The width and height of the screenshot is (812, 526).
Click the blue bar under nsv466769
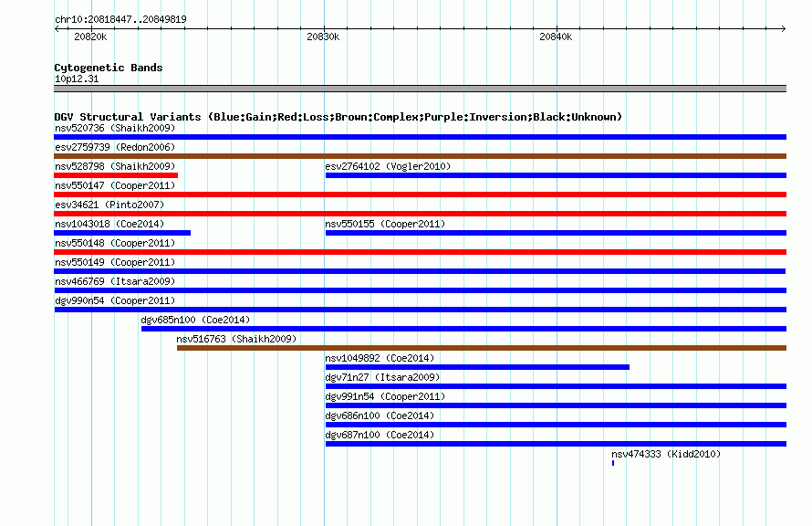click(420, 290)
